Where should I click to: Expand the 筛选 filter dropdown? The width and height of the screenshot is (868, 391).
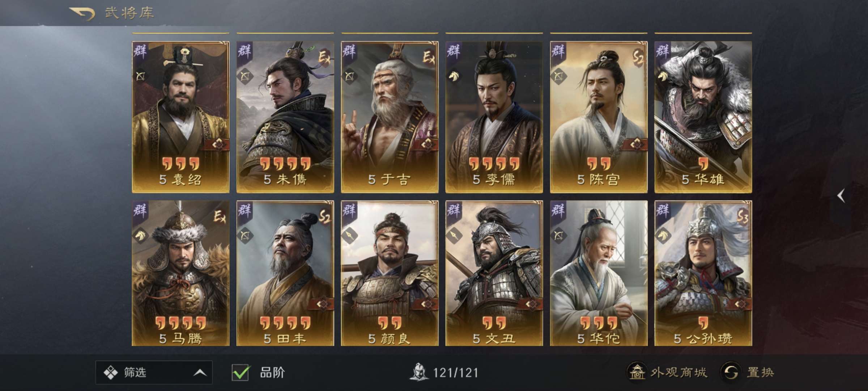pos(154,372)
